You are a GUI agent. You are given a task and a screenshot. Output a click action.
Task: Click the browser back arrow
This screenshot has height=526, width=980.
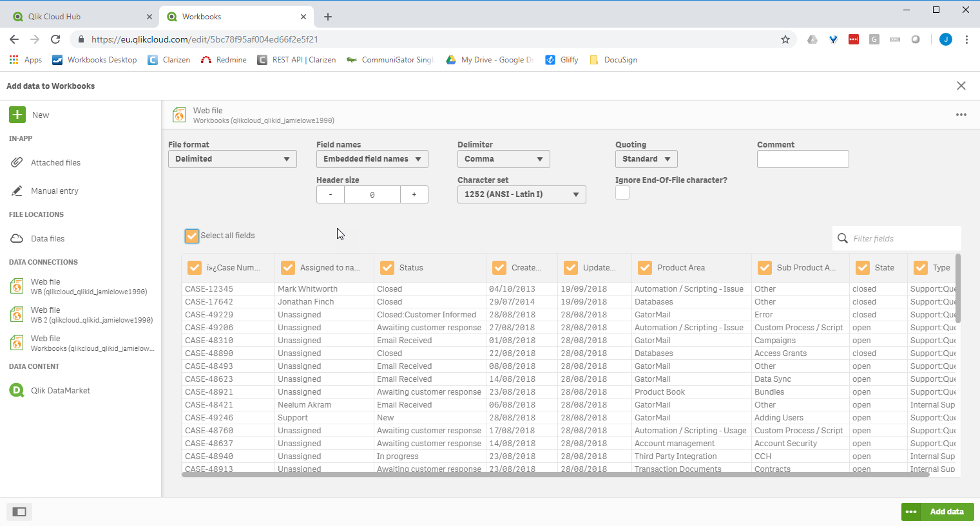tap(14, 39)
